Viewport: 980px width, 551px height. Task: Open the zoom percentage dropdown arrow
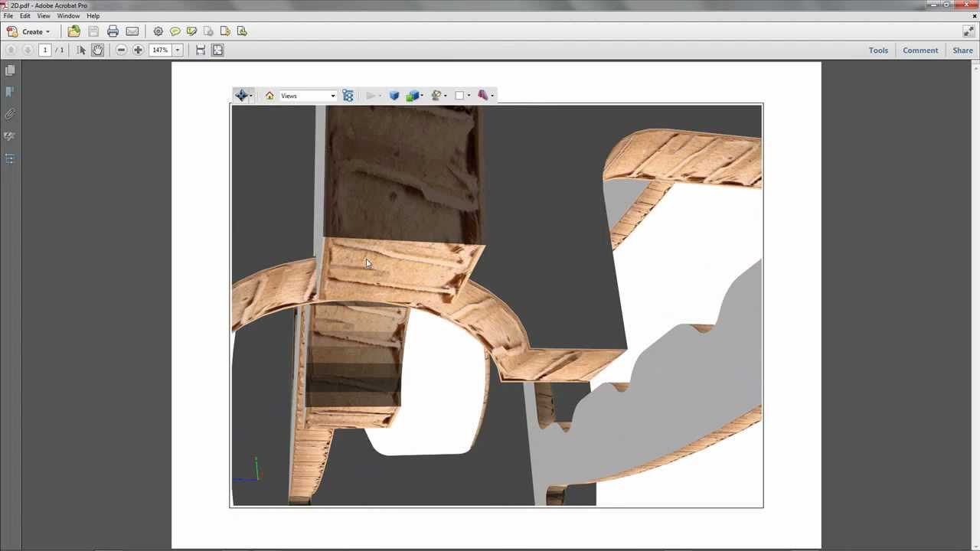178,50
